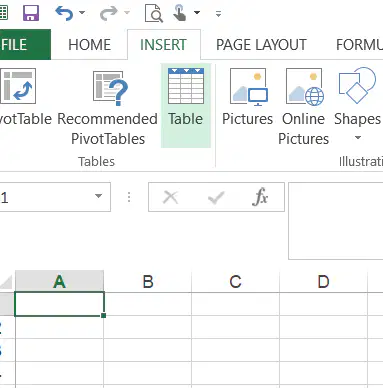The height and width of the screenshot is (388, 383).
Task: Open the Redo history dropdown arrow
Action: [127, 13]
